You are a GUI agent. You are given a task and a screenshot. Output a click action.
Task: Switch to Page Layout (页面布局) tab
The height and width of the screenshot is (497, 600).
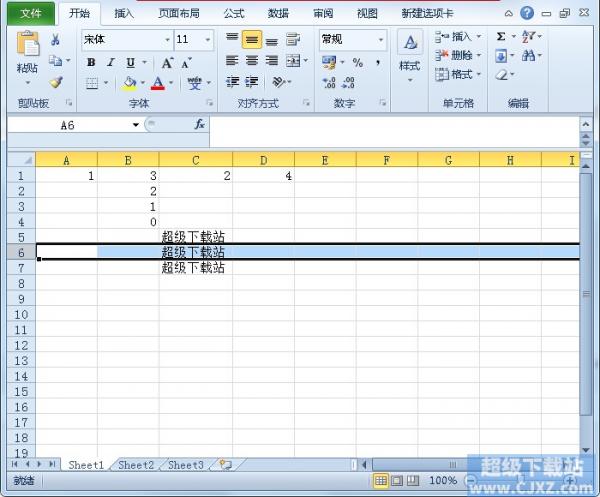pos(179,14)
